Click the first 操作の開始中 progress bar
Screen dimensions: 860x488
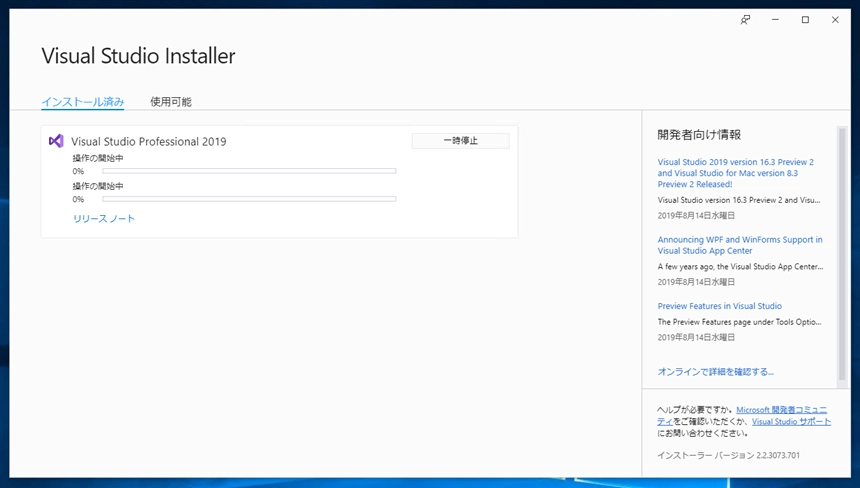249,171
